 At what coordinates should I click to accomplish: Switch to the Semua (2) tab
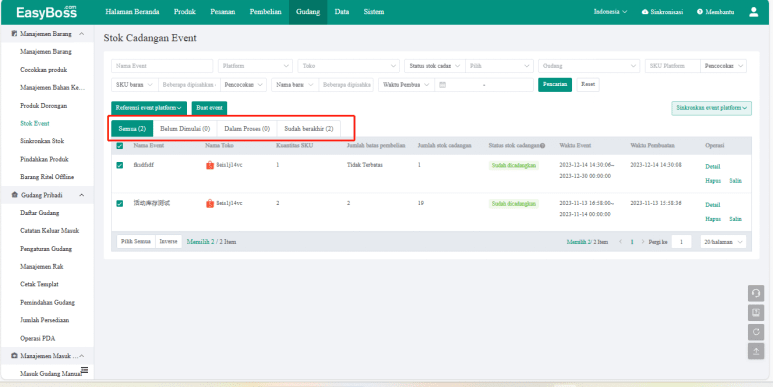(x=132, y=129)
